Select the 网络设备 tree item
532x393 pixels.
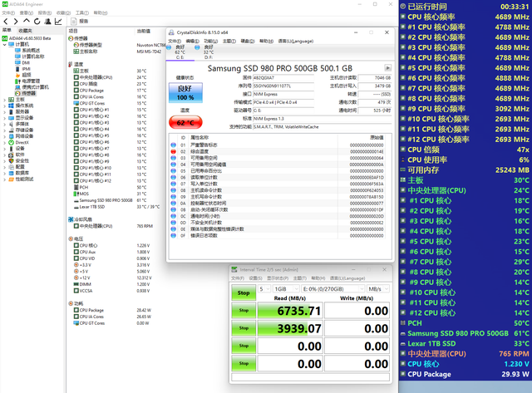tap(24, 136)
